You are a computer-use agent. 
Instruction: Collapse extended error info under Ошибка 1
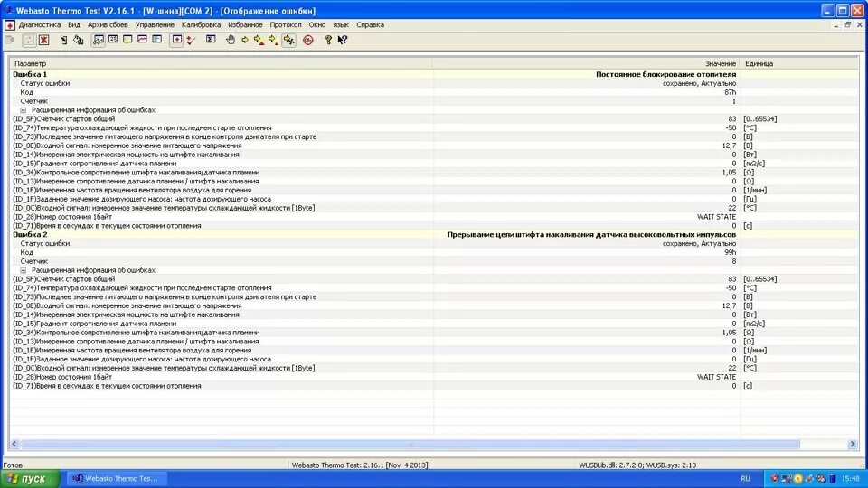click(x=24, y=110)
